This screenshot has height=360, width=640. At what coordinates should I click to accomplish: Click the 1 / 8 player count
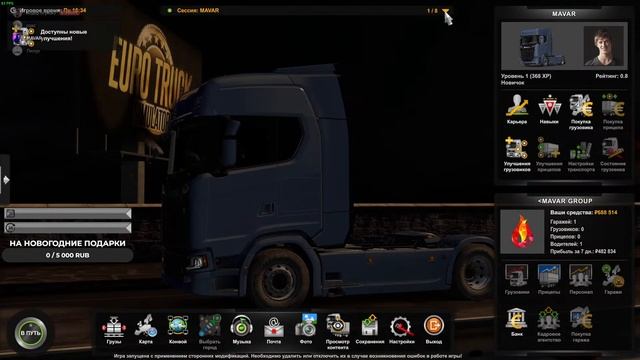[432, 11]
